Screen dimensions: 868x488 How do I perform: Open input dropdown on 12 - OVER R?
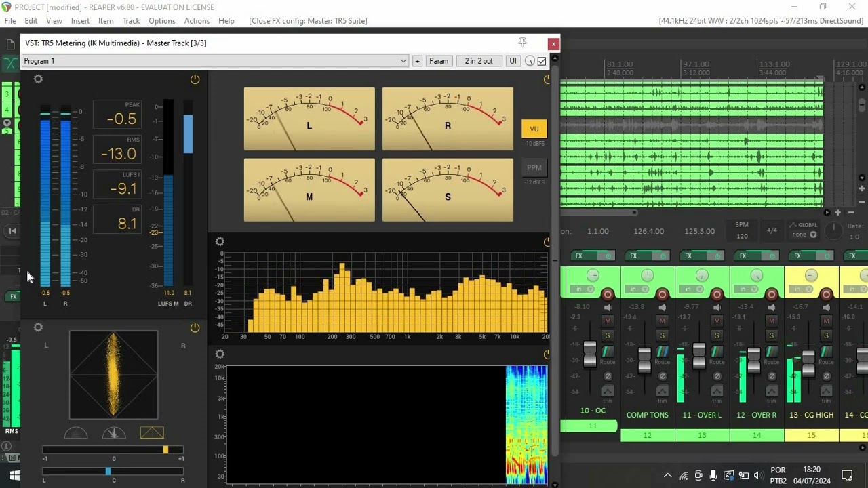click(x=746, y=289)
